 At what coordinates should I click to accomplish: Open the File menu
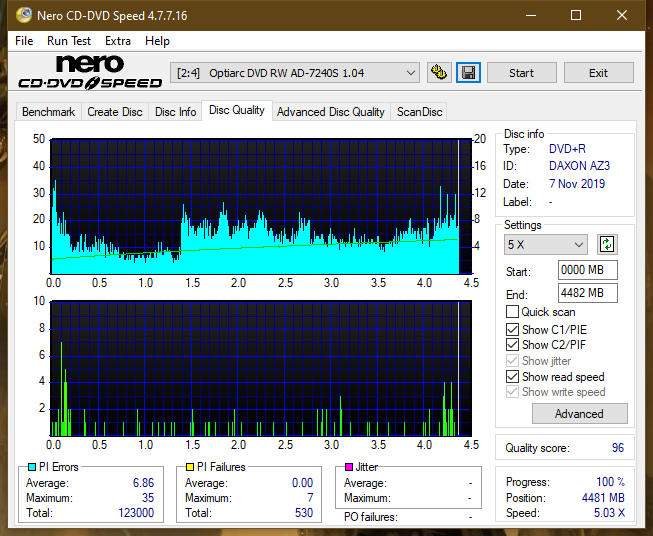tap(24, 41)
